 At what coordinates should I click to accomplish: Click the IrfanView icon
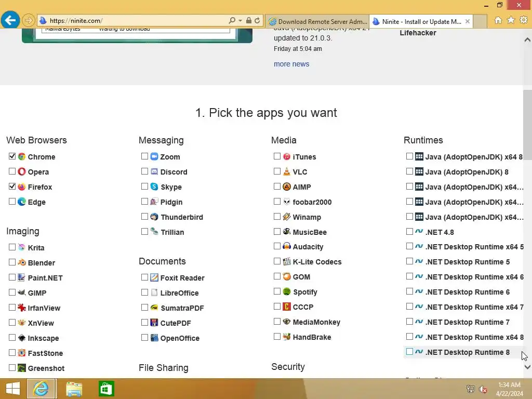click(22, 308)
